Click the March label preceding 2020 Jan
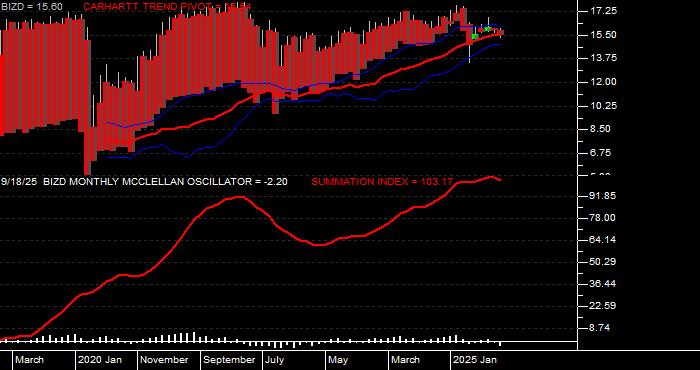The image size is (700, 370). pyautogui.click(x=30, y=360)
